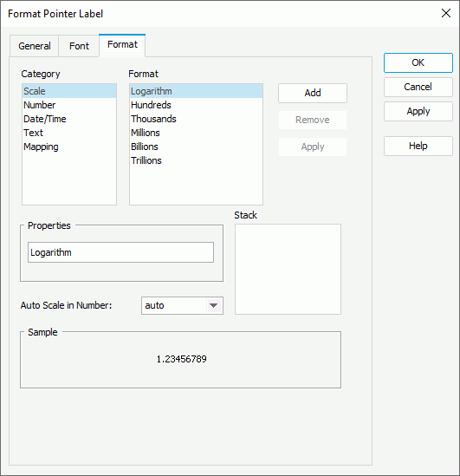Viewport: 460px width, 476px height.
Task: Pick Number category
Action: pyautogui.click(x=69, y=105)
